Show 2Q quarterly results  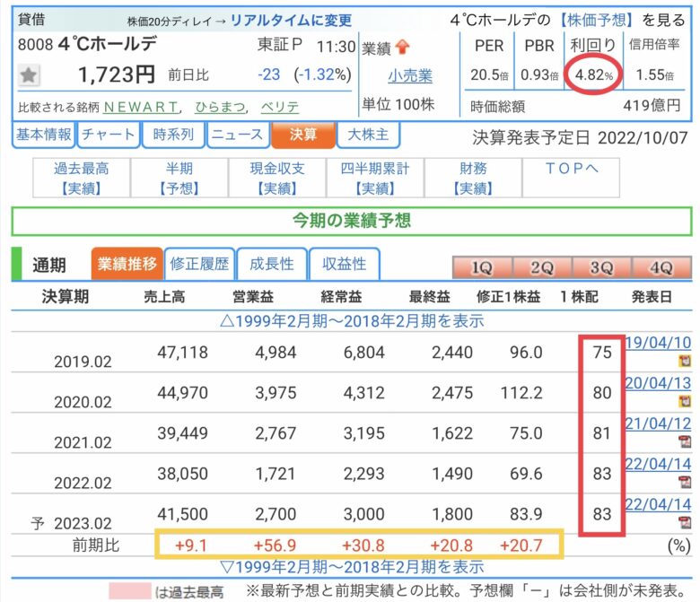click(x=542, y=267)
